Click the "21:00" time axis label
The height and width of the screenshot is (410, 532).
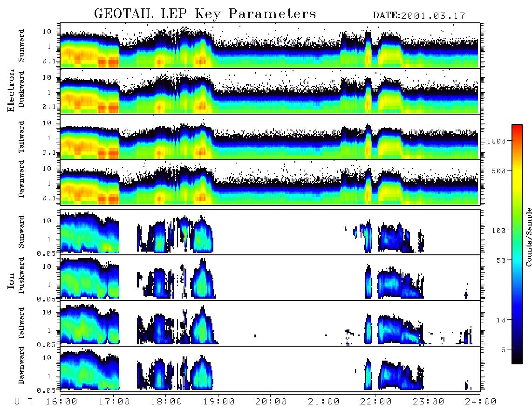tap(324, 402)
